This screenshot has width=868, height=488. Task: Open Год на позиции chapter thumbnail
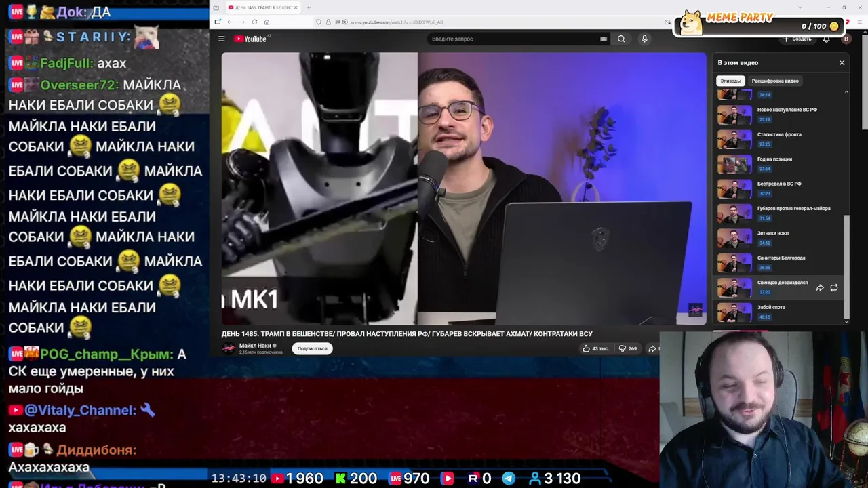pos(735,164)
